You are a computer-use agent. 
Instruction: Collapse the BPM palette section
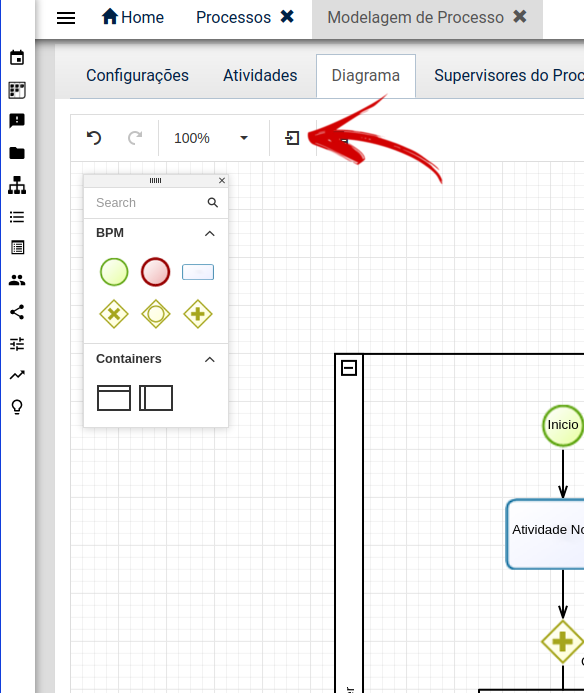click(x=210, y=233)
